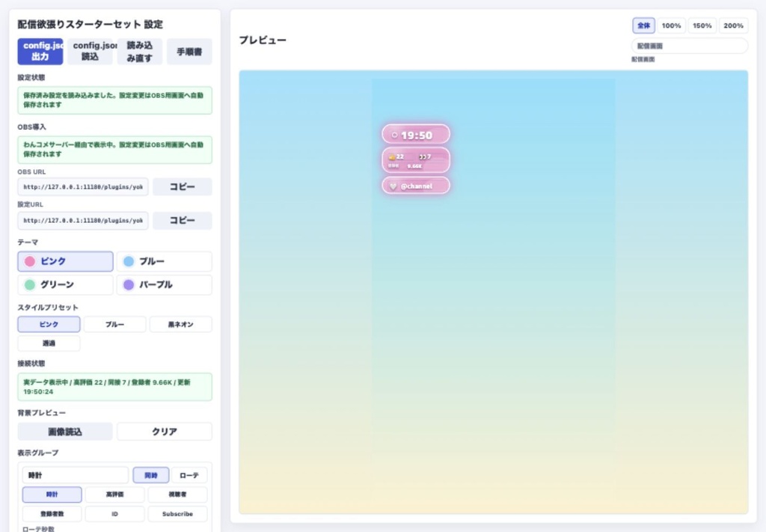Set the preview zoom to 全体
Screen dimensions: 766x532
pyautogui.click(x=644, y=25)
